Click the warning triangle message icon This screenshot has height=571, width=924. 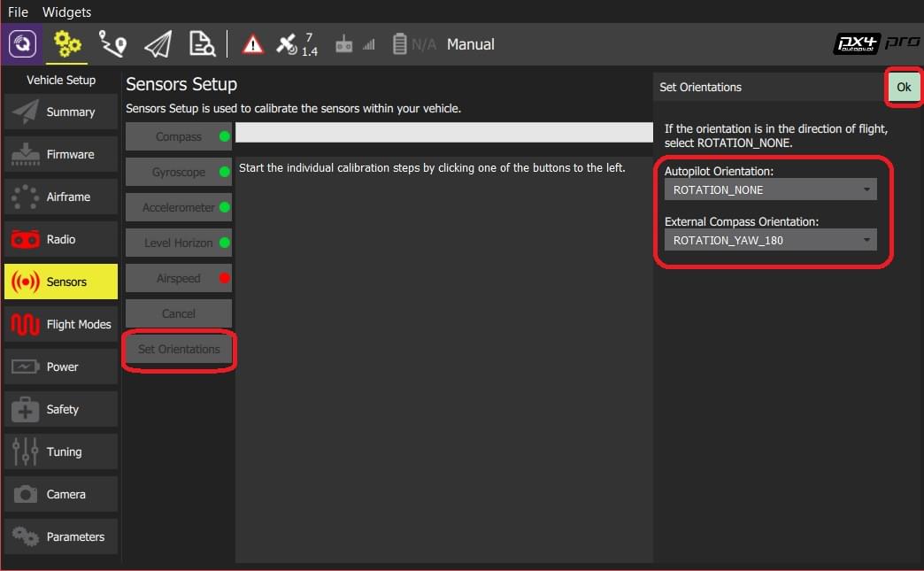[253, 44]
